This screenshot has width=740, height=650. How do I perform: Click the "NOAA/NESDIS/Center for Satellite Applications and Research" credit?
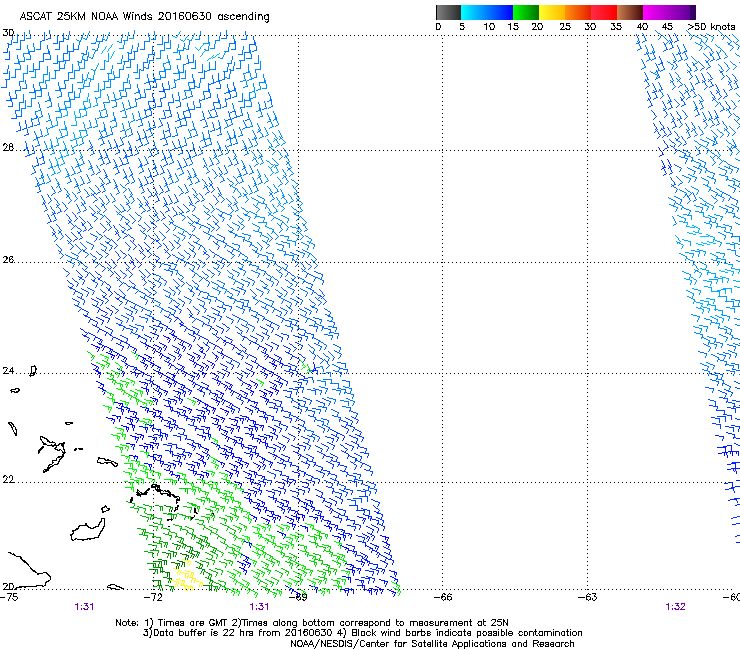click(x=432, y=644)
